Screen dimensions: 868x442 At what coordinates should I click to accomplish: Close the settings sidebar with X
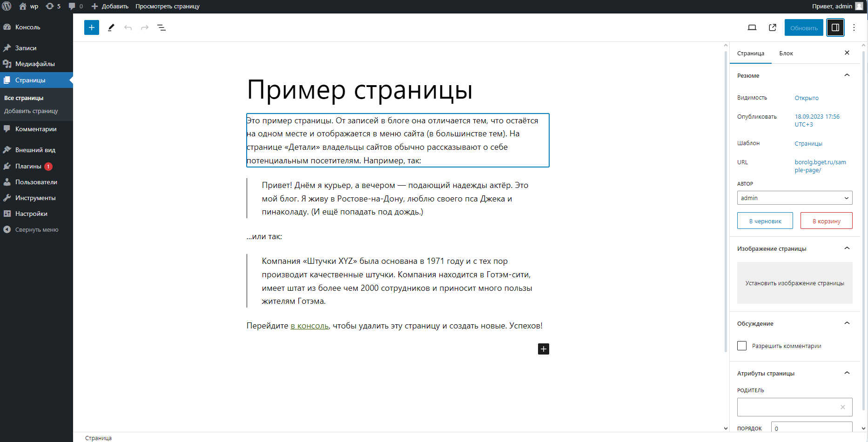(847, 53)
